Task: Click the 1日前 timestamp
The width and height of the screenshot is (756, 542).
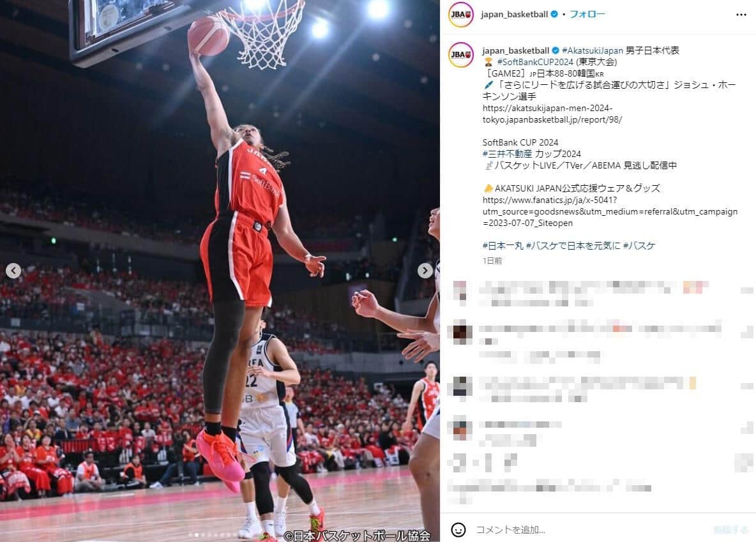Action: point(492,260)
